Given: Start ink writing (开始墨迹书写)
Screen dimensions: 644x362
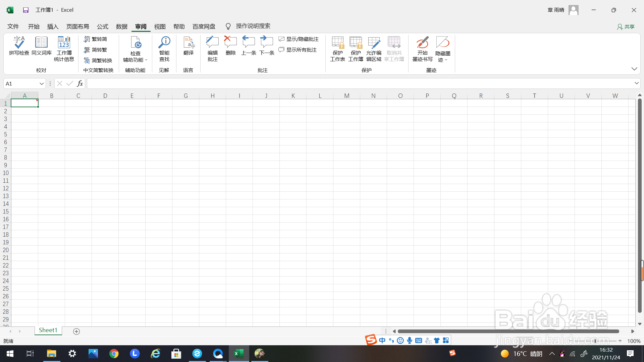Looking at the screenshot, I should click(x=422, y=49).
